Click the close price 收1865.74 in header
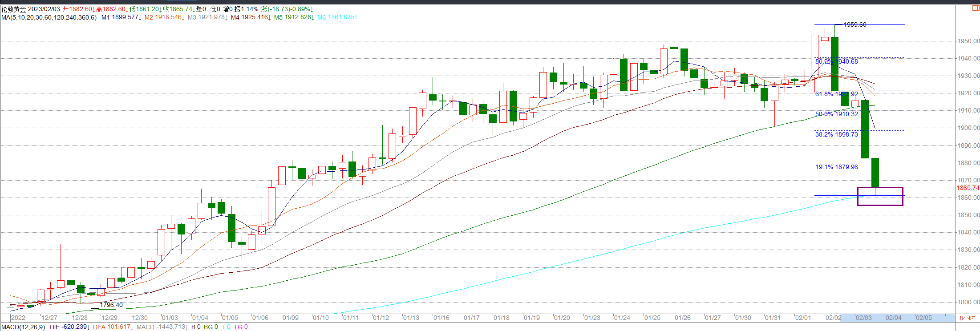The height and width of the screenshot is (331, 980). [x=179, y=9]
